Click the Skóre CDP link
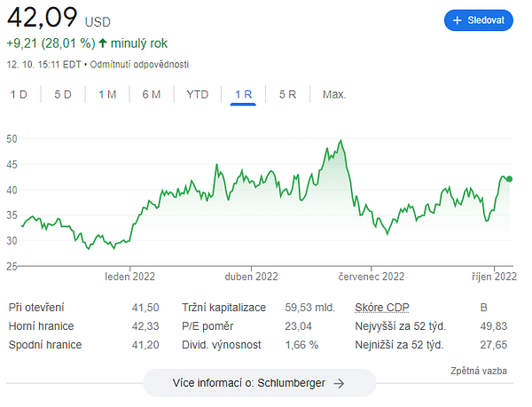Screen dimensions: 532x407 tap(381, 308)
